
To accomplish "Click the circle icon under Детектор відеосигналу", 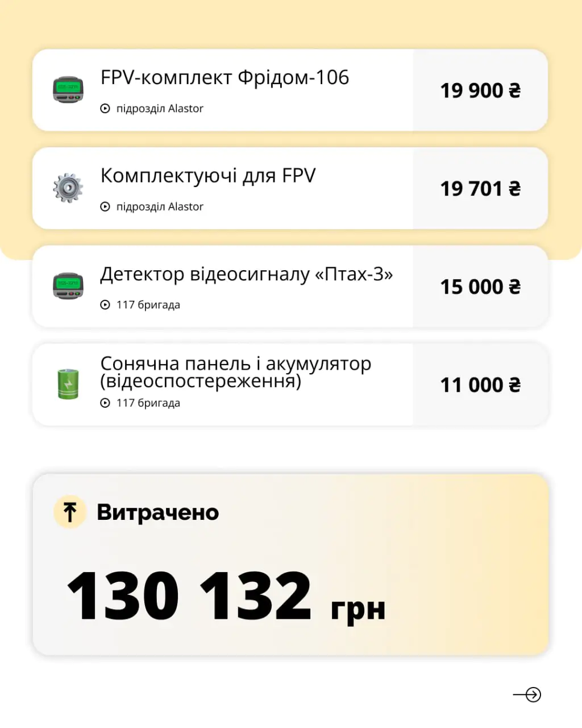I will click(105, 305).
